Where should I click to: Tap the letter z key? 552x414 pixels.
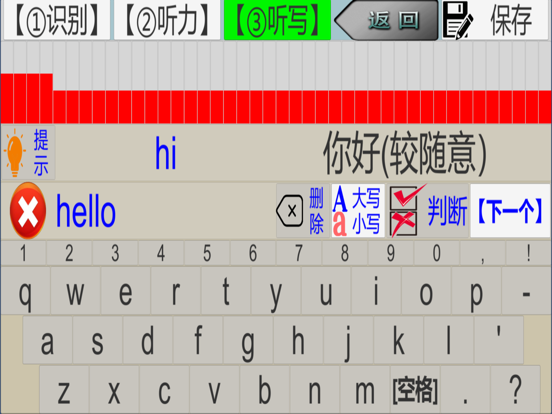click(64, 389)
